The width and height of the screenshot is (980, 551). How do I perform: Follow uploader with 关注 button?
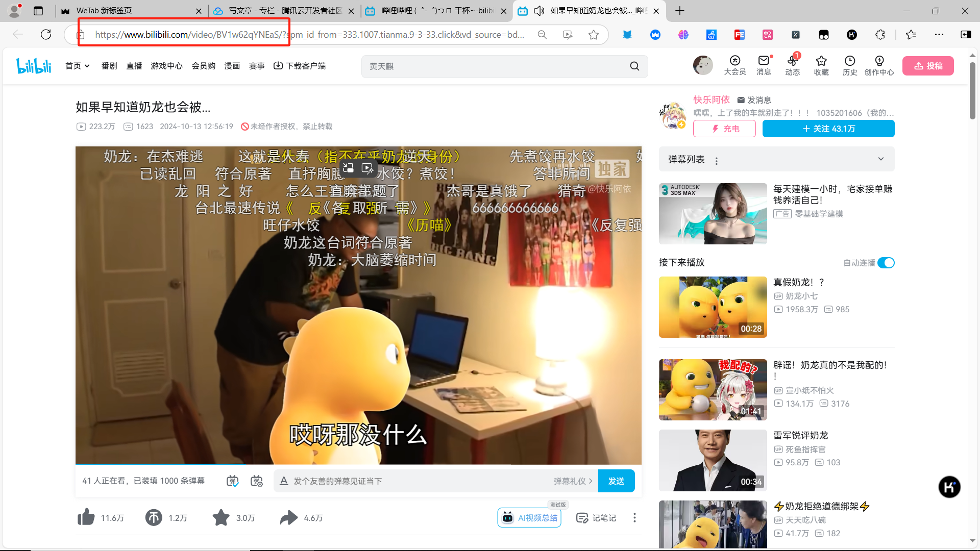pos(828,129)
